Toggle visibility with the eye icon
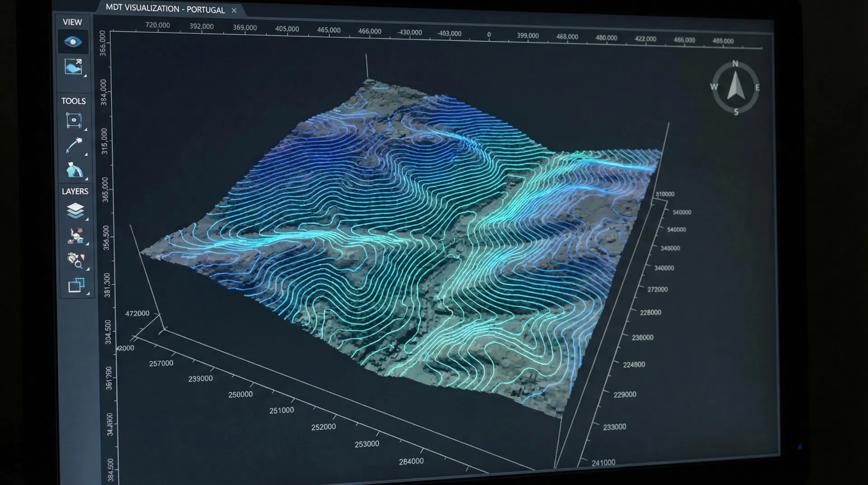The width and height of the screenshot is (868, 485). click(72, 41)
